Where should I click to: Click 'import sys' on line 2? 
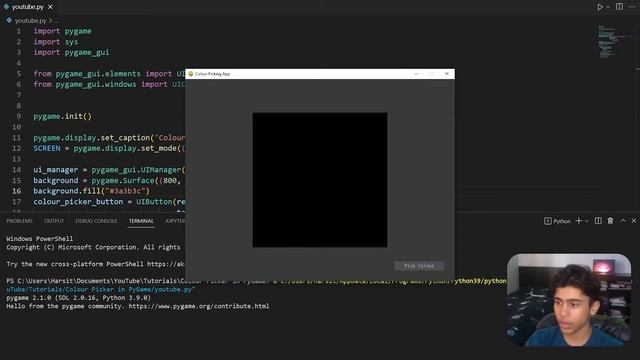[56, 42]
